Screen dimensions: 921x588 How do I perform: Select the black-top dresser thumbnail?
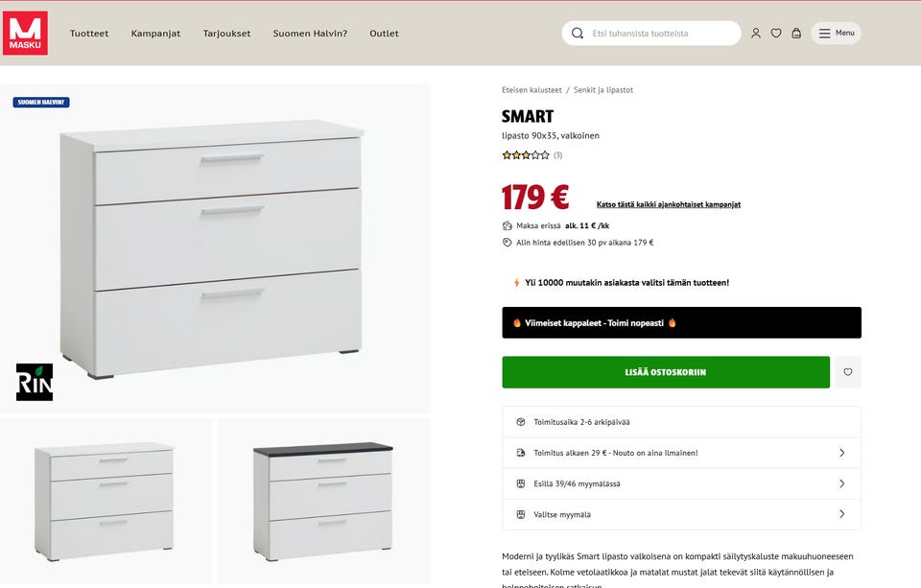click(x=323, y=501)
